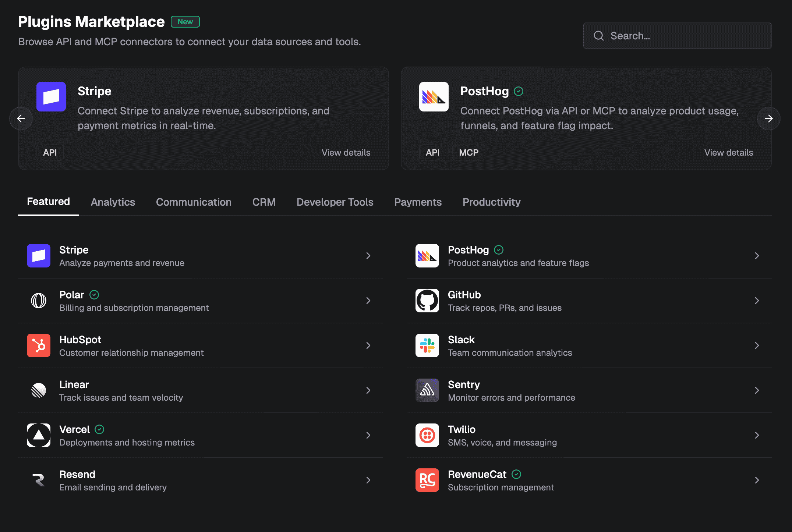
Task: Click the Linear logo icon
Action: (x=39, y=390)
